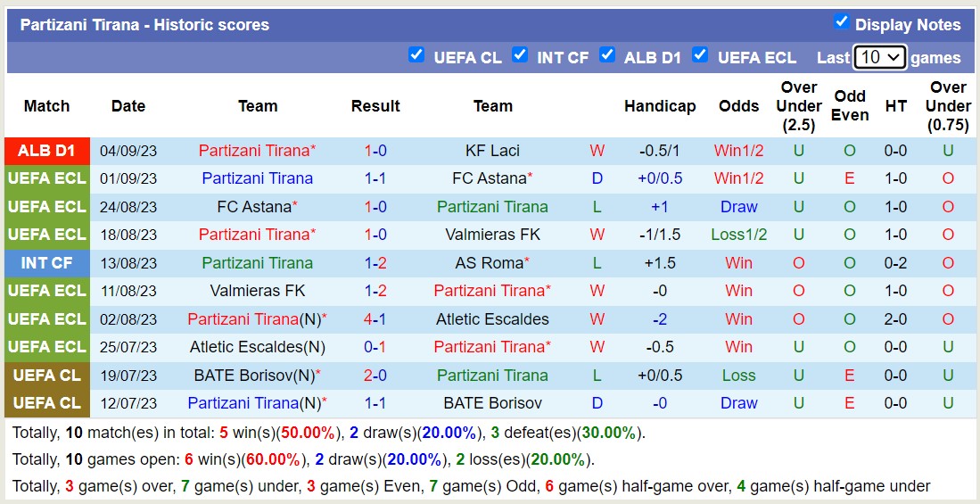Click the INT CF league label
The width and height of the screenshot is (980, 504).
pos(47,263)
